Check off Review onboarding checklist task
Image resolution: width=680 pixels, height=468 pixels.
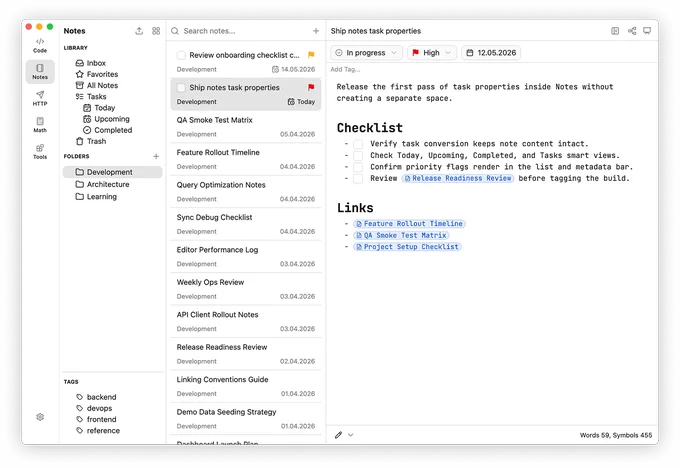181,55
